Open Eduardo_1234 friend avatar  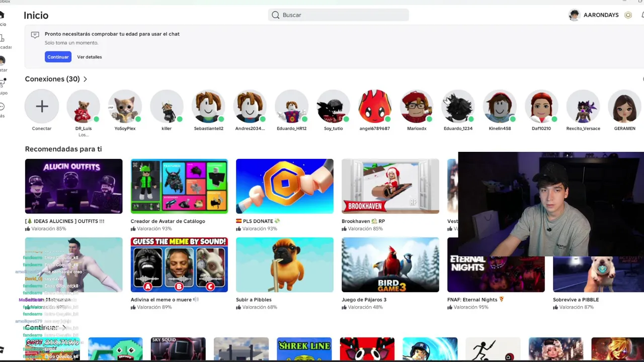click(x=458, y=106)
